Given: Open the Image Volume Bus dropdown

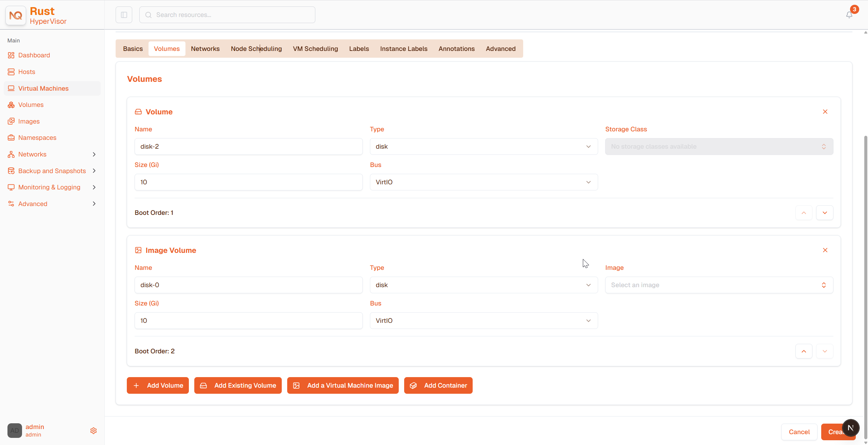Looking at the screenshot, I should tap(484, 321).
